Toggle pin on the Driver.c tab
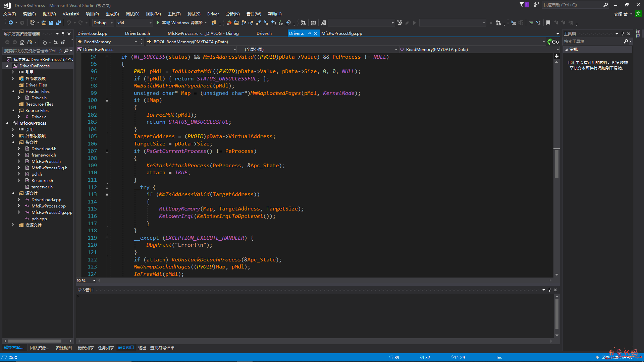 click(x=309, y=34)
